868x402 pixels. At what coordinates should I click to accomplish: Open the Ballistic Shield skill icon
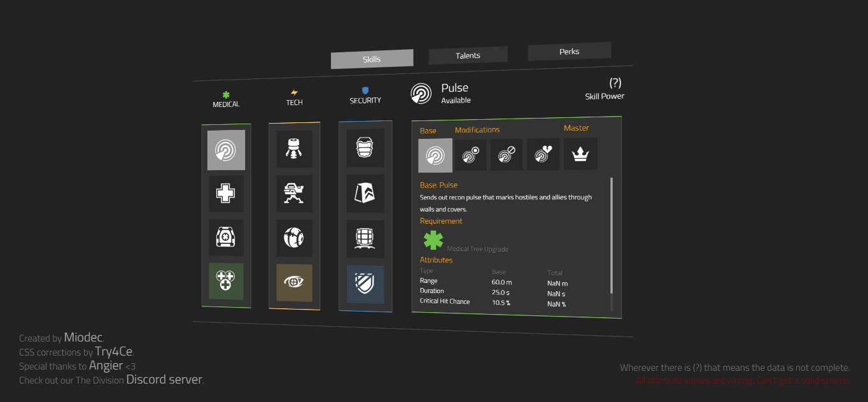click(x=365, y=147)
